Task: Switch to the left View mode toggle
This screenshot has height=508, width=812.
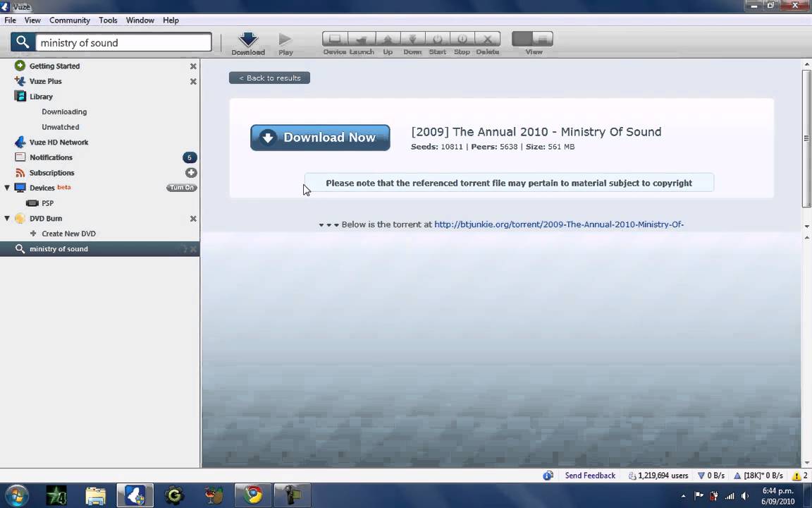Action: [x=522, y=39]
